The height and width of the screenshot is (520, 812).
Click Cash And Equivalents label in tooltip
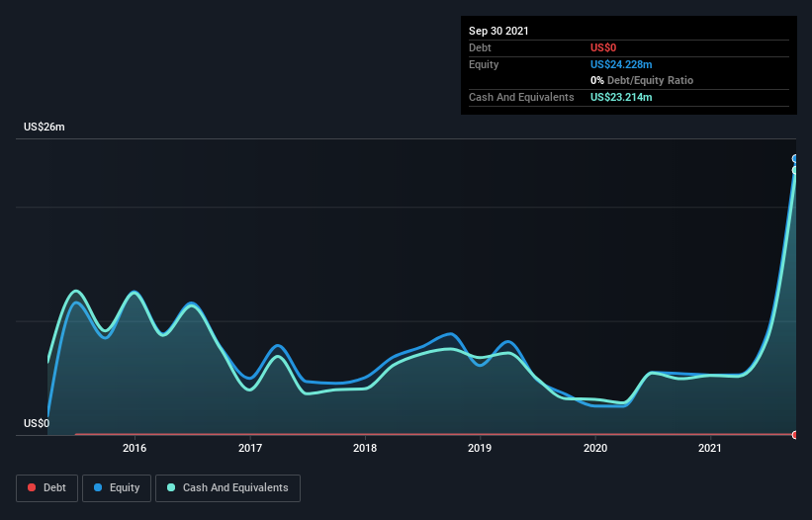521,97
